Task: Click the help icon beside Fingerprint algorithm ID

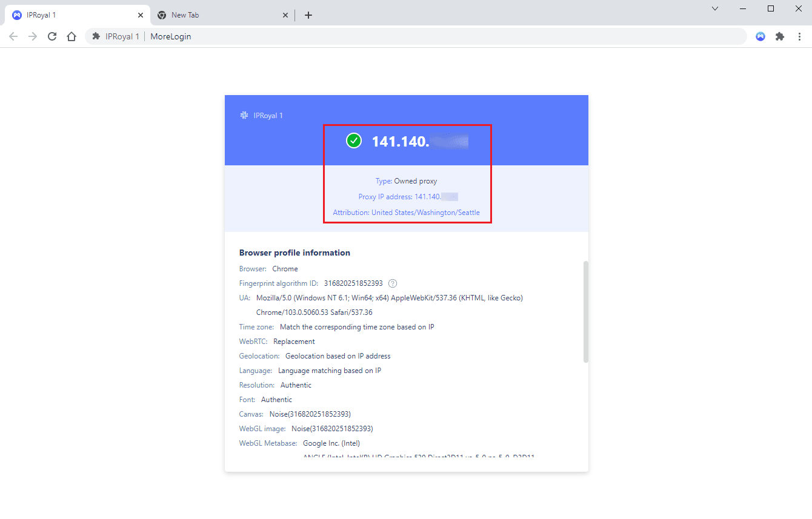Action: (x=393, y=283)
